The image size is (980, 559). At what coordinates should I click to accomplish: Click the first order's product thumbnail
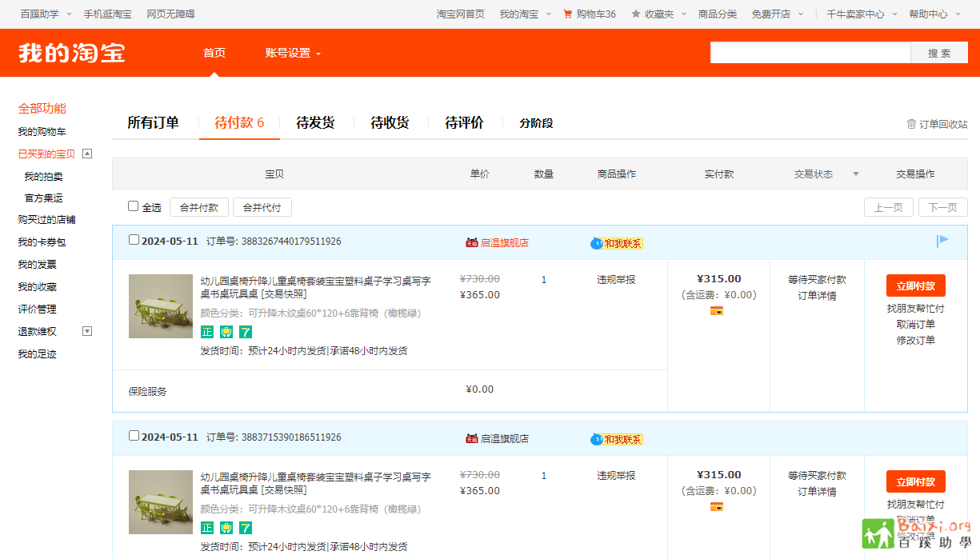(x=161, y=306)
